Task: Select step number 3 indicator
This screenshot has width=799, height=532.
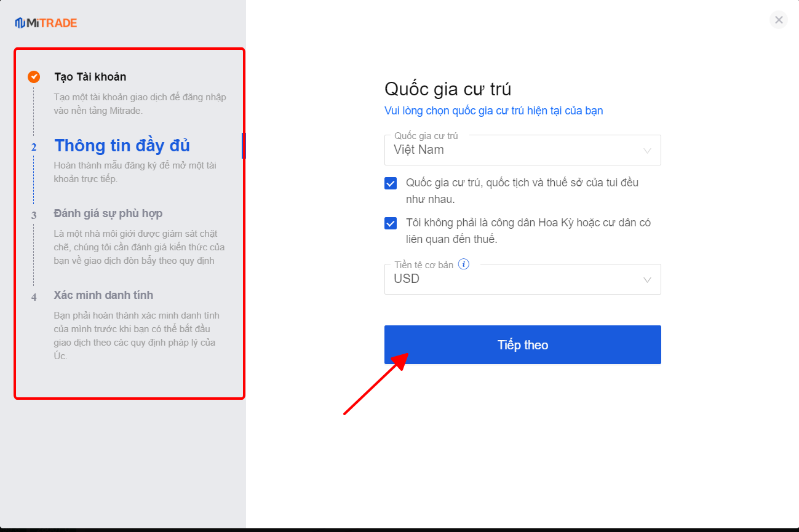Action: tap(34, 215)
